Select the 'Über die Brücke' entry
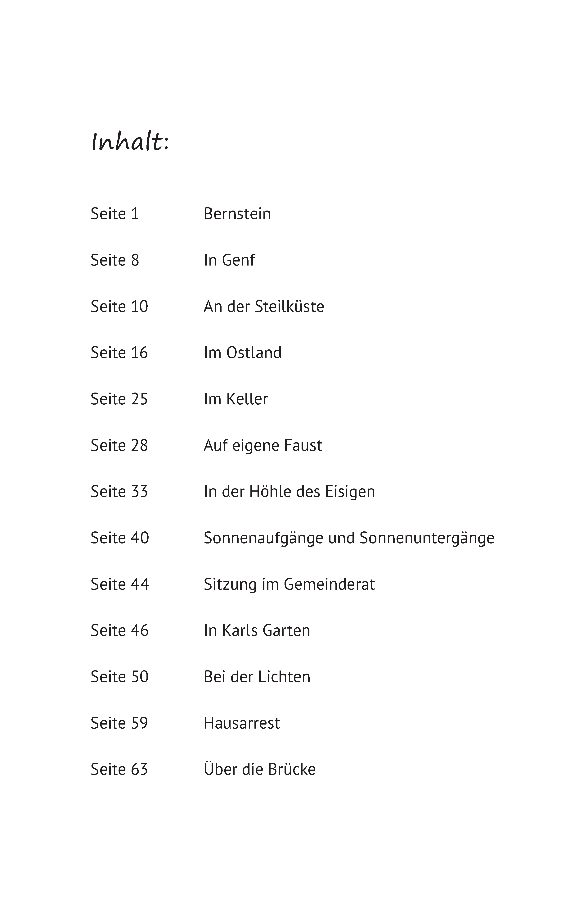This screenshot has width=588, height=905. (x=260, y=769)
